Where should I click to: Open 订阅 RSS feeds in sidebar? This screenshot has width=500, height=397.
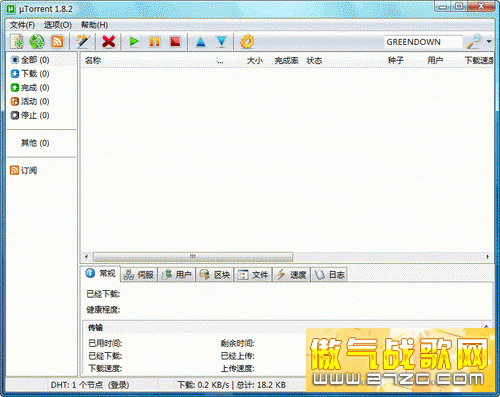click(24, 171)
